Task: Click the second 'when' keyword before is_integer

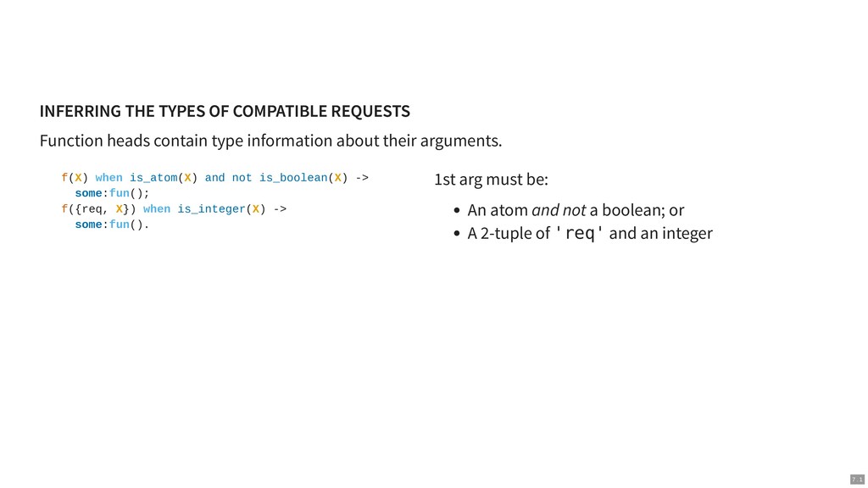Action: [157, 209]
